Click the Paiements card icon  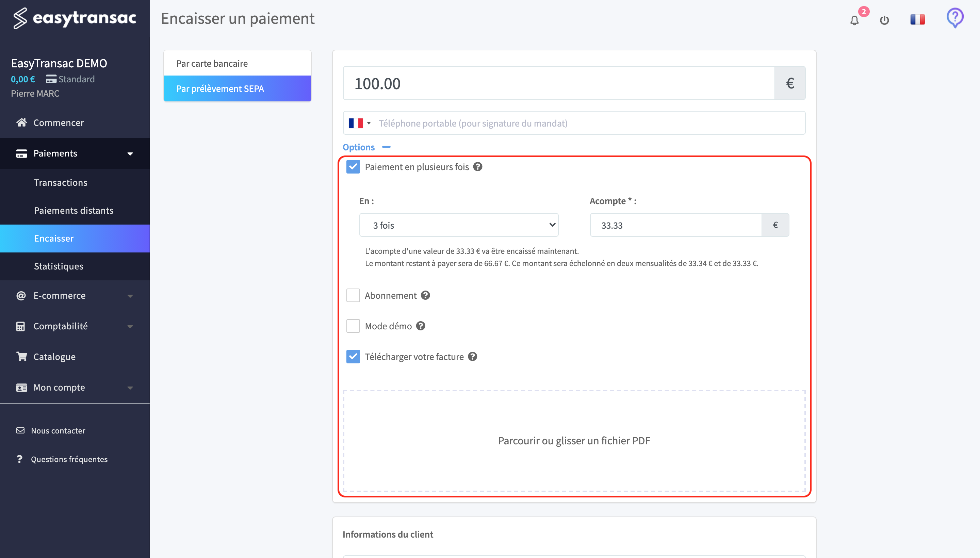coord(21,153)
